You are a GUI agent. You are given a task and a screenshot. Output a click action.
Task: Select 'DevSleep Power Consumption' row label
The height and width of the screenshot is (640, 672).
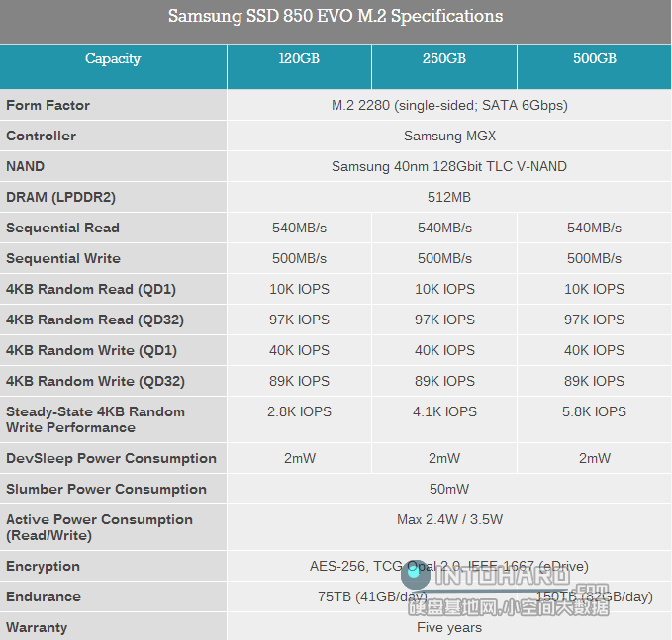click(x=111, y=458)
